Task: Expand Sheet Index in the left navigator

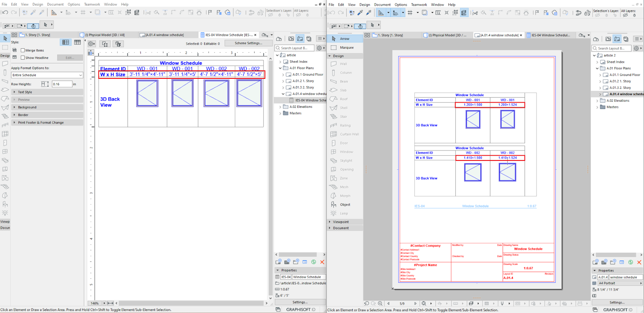Action: pyautogui.click(x=280, y=62)
